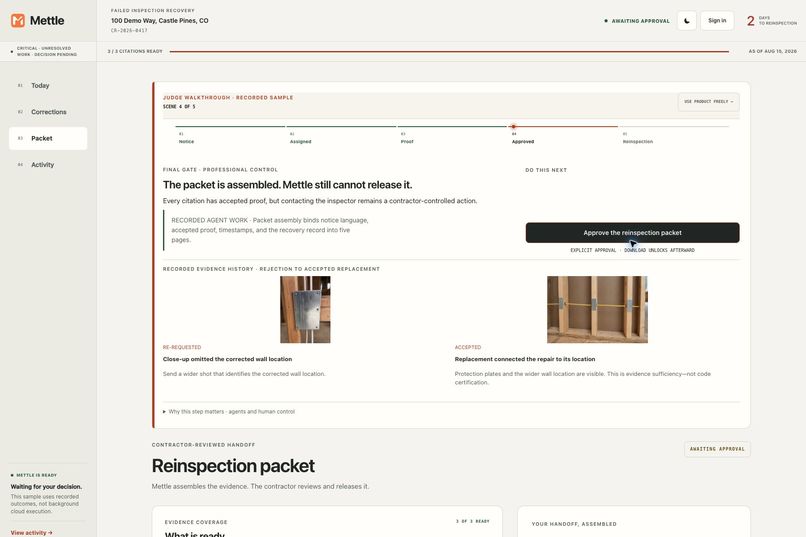806x537 pixels.
Task: Open the accepted wall framing photo
Action: [597, 309]
